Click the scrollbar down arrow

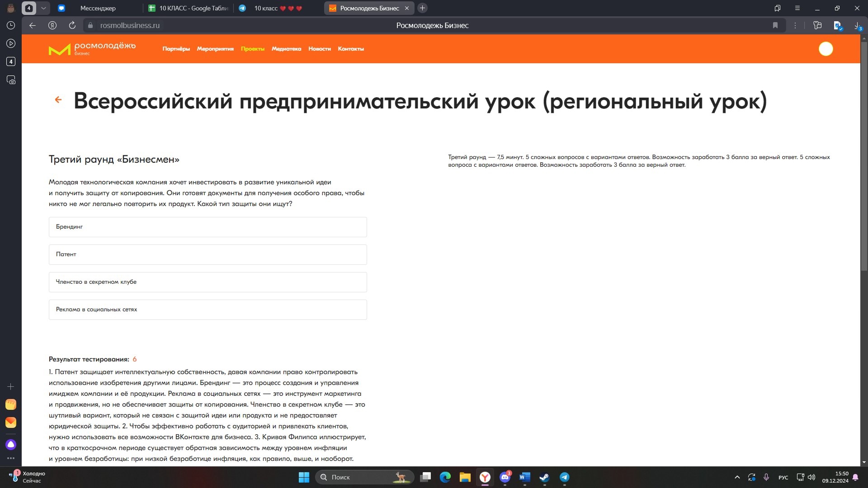(864, 462)
